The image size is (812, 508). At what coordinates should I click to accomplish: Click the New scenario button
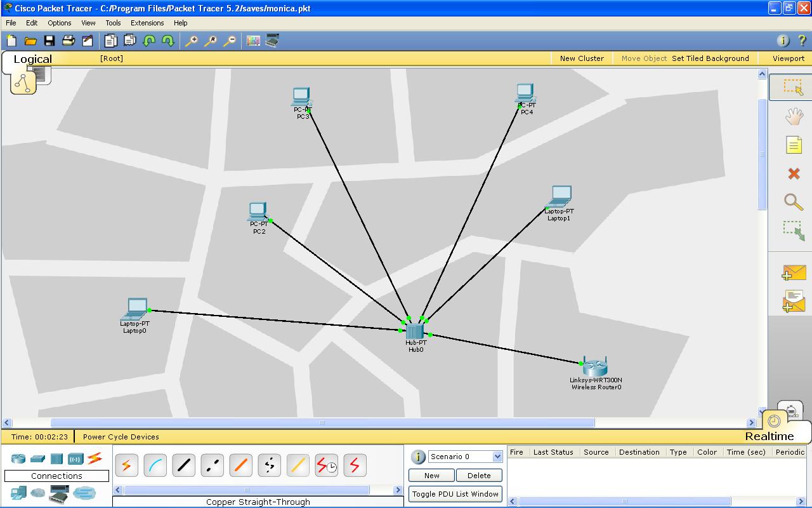[432, 476]
